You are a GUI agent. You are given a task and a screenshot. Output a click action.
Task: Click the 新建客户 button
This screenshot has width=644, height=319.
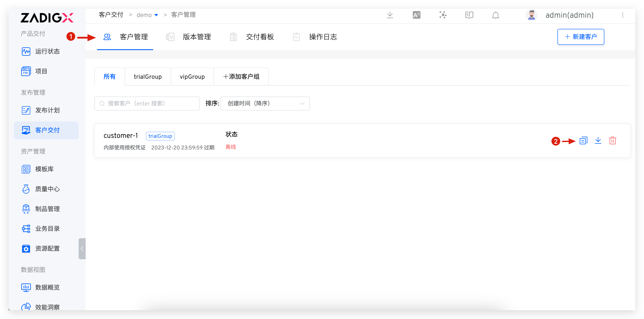click(x=580, y=37)
